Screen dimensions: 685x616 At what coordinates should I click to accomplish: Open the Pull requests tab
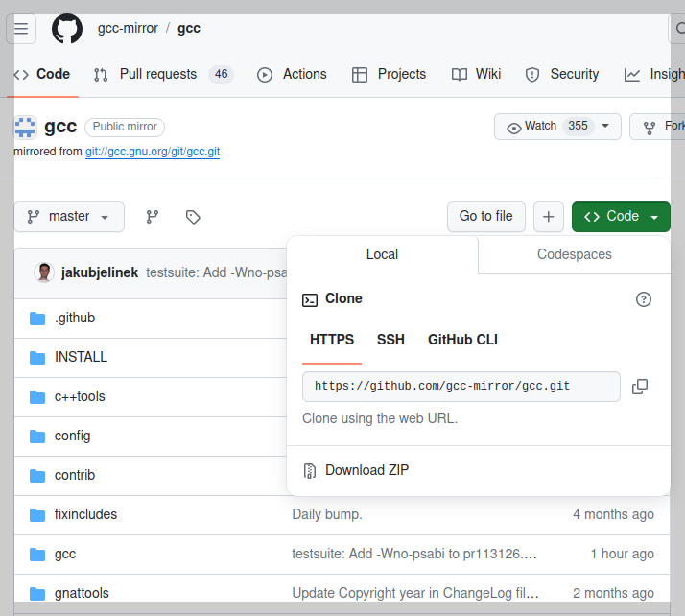click(x=163, y=74)
